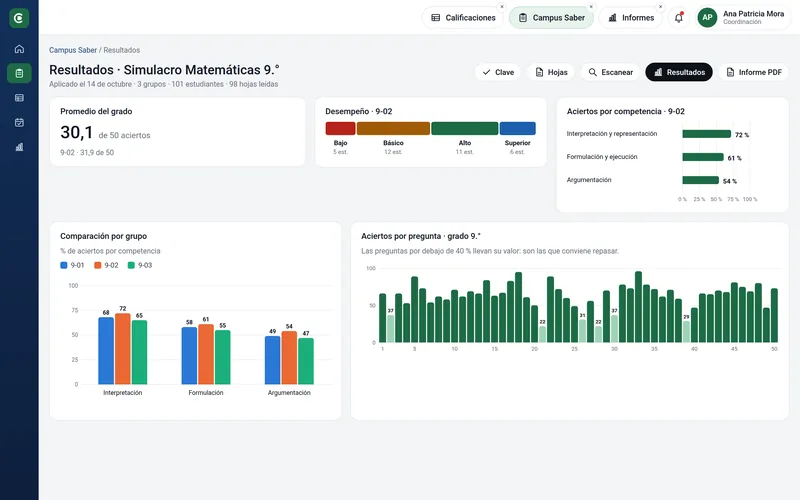Viewport: 800px width, 500px height.
Task: Click the orange Básico performance segment
Action: coord(393,129)
